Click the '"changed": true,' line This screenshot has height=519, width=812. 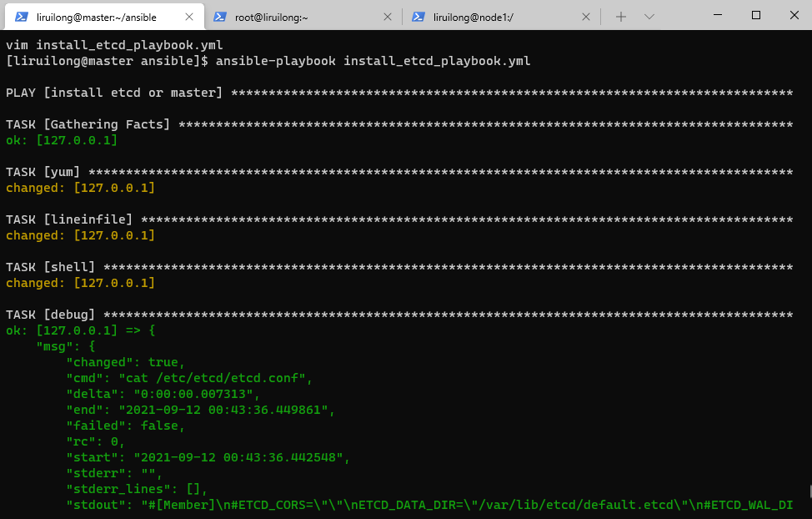tap(125, 362)
